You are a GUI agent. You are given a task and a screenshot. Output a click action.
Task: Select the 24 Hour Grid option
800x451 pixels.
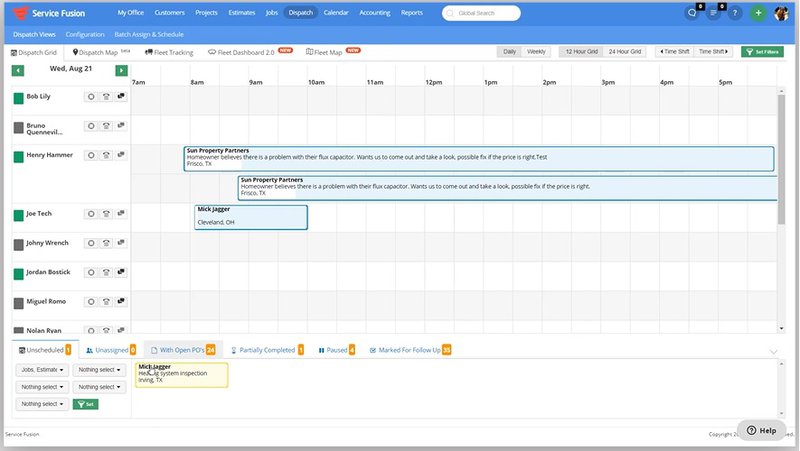point(624,52)
